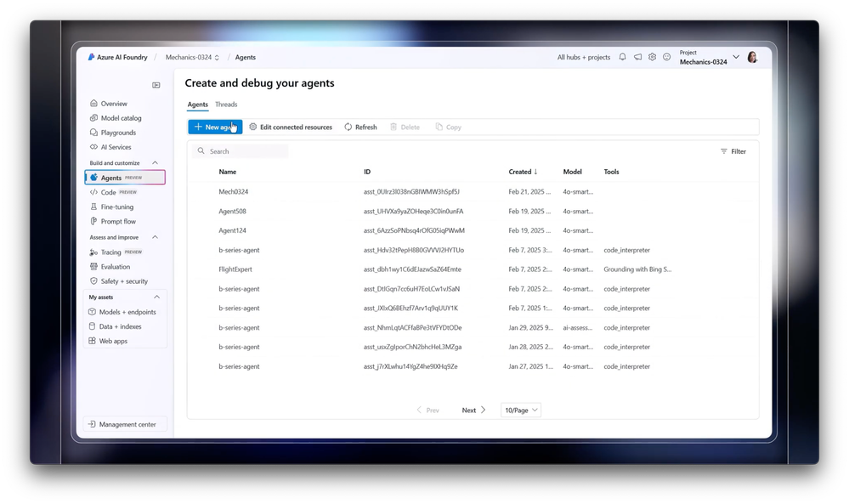Collapse the My assets section
The image size is (849, 504).
coord(156,297)
